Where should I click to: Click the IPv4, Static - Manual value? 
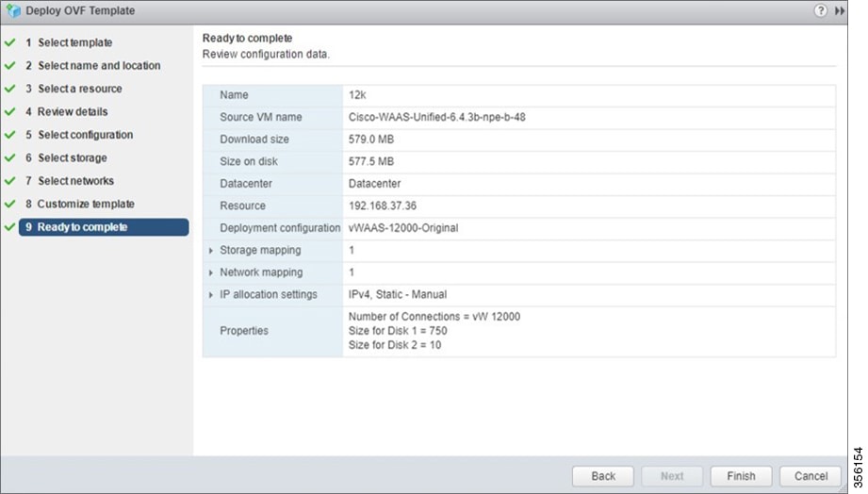point(398,294)
